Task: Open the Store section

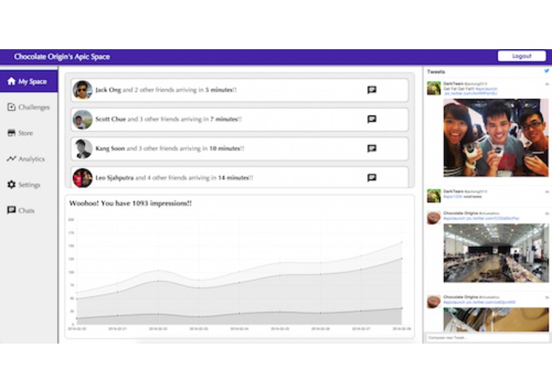Action: (29, 133)
